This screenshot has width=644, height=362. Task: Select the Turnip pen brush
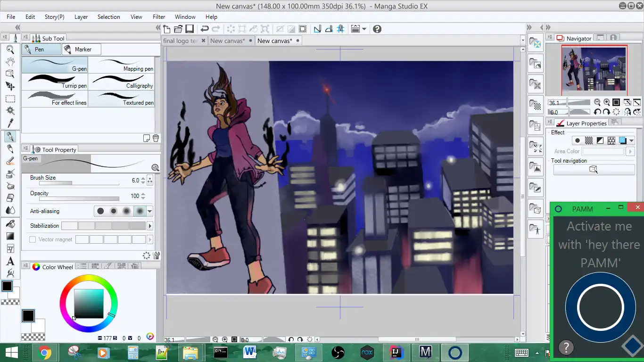55,82
